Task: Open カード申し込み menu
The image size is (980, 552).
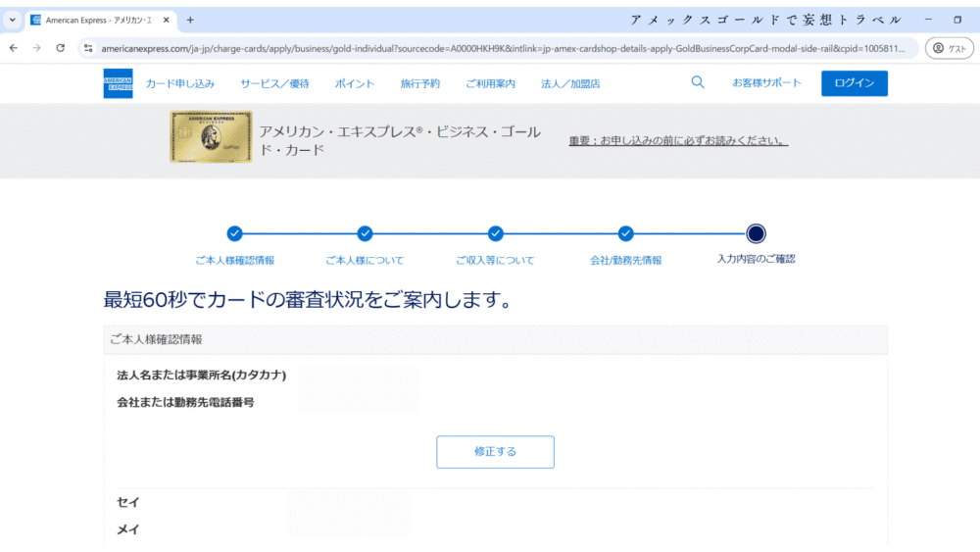Action: 180,83
